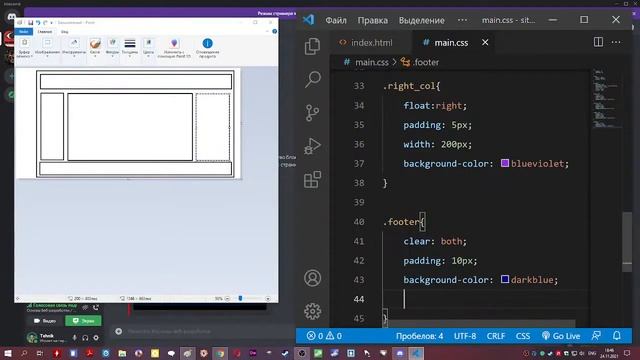Click the code minimap
Screen dimensions: 640x360
(606, 99)
